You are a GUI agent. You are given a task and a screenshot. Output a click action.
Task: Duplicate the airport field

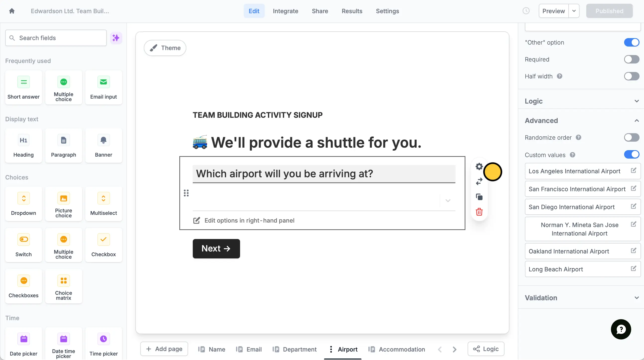pos(479,197)
